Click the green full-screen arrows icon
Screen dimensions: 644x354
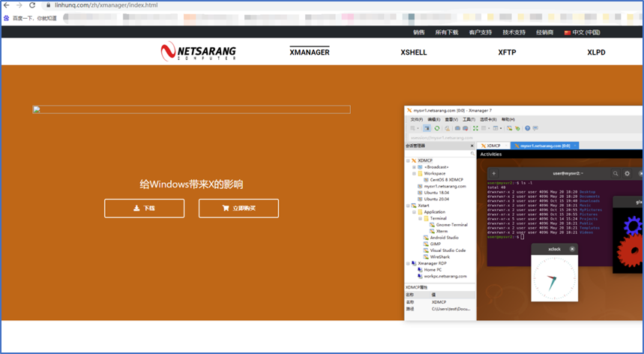(475, 128)
